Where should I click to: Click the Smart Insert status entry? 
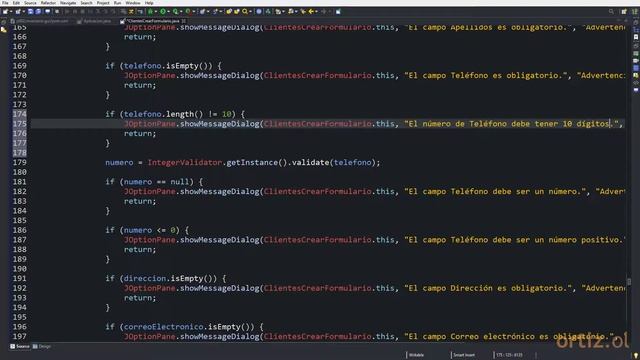point(464,355)
